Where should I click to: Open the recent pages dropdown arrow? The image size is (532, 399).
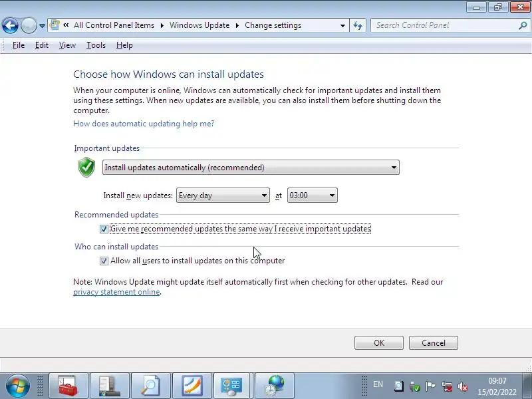click(42, 26)
